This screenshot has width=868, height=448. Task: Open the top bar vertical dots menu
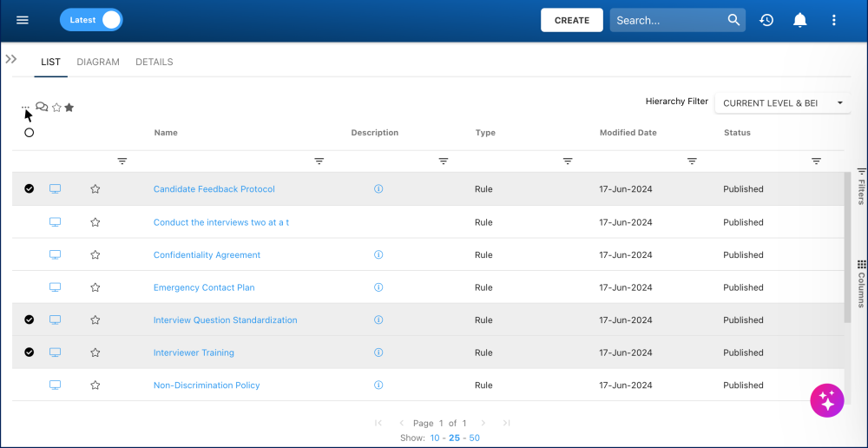click(833, 21)
